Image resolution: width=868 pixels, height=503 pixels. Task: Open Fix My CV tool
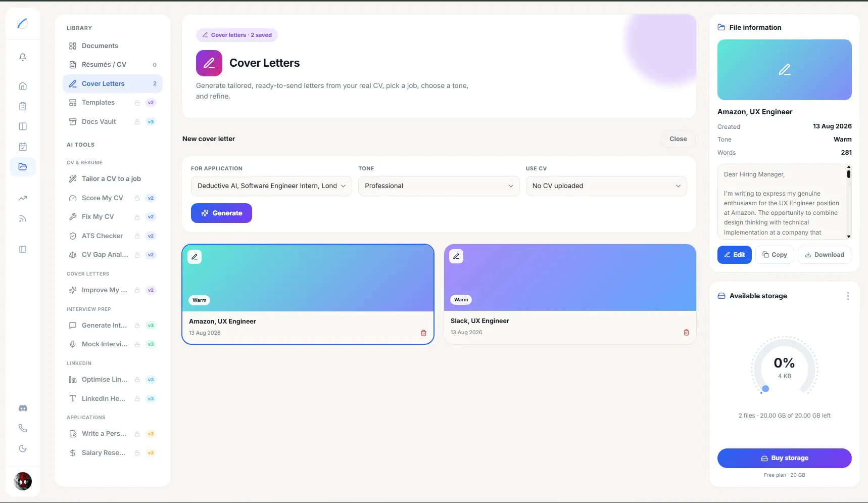[x=113, y=217]
